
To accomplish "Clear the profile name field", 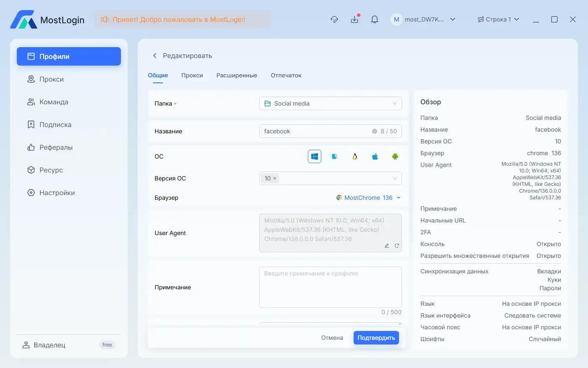I will (x=375, y=131).
